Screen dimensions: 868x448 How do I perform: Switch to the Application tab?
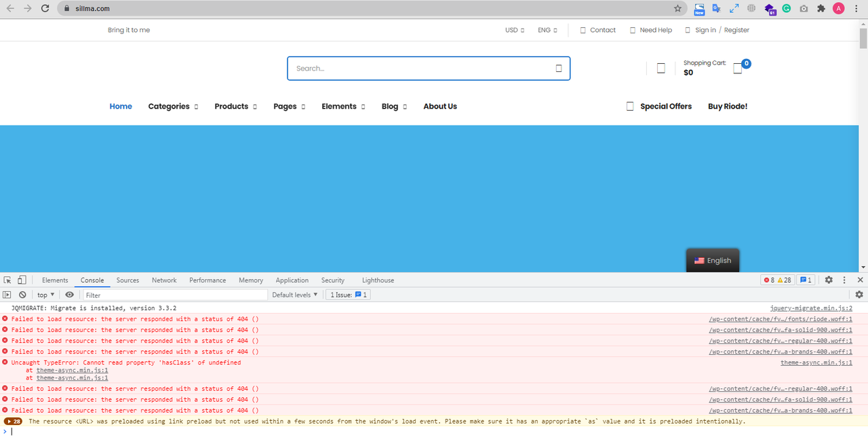click(292, 280)
